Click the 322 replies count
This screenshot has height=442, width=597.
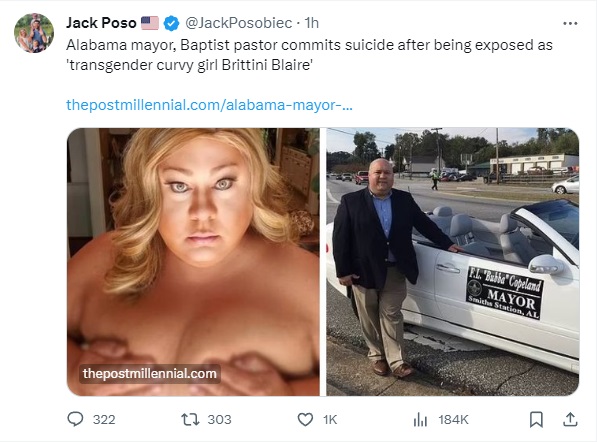[104, 420]
